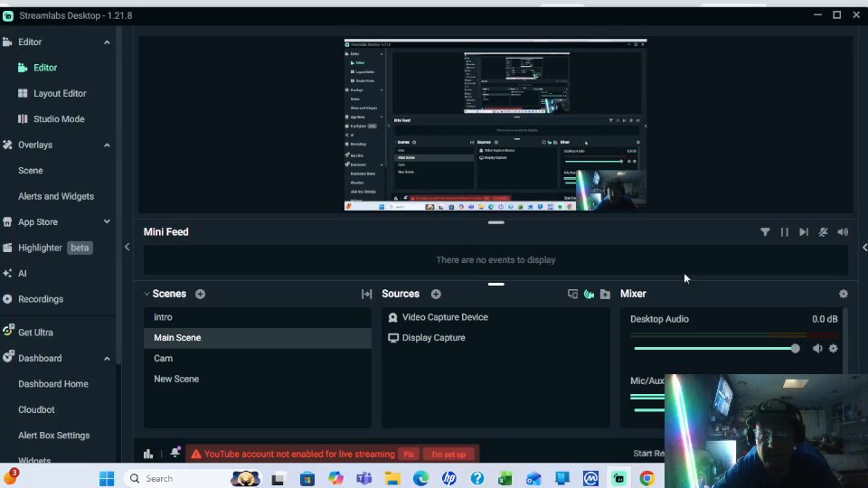The width and height of the screenshot is (868, 488).
Task: Open notifications bell in footer
Action: coord(175,453)
